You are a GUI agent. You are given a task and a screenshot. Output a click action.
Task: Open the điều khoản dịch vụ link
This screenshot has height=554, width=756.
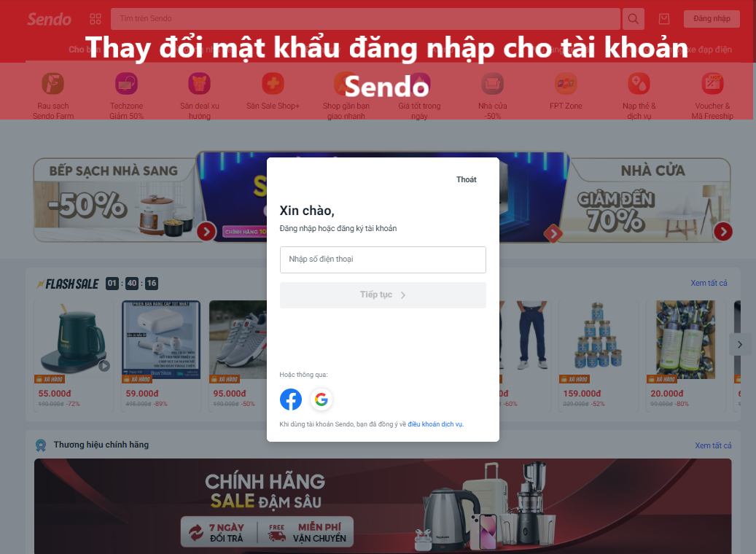tap(435, 424)
